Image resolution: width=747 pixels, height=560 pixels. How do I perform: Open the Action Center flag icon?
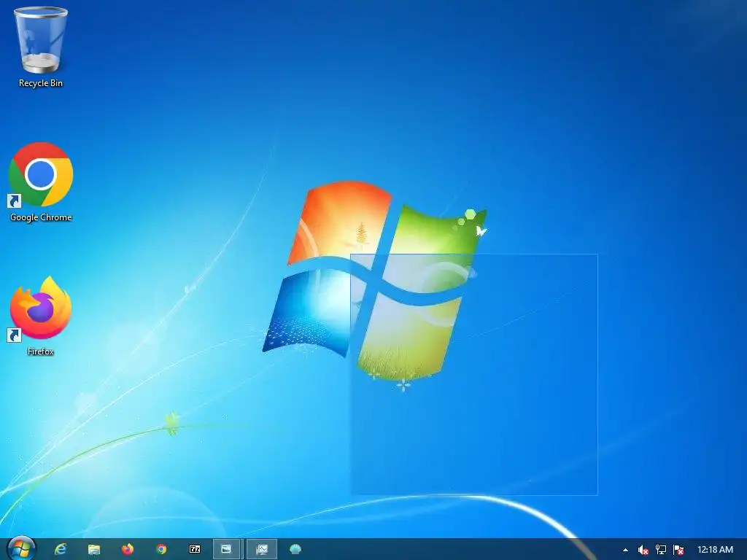point(678,550)
